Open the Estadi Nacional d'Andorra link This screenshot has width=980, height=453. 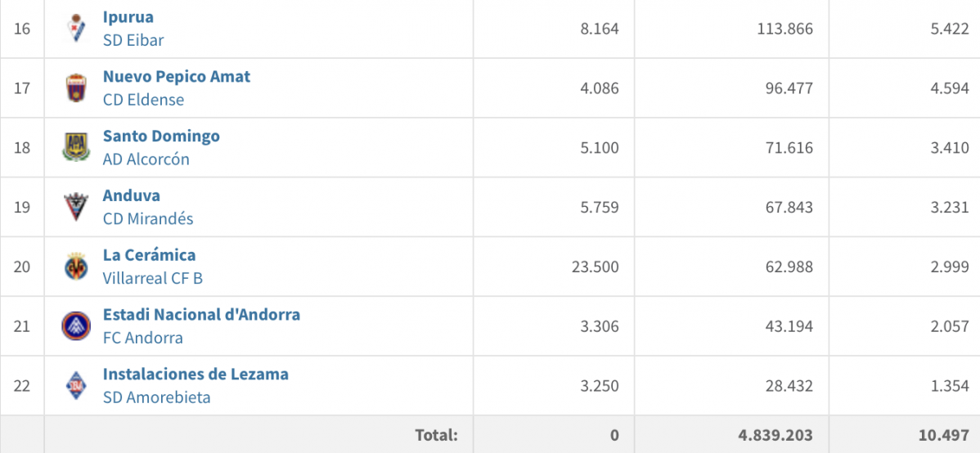pos(201,314)
